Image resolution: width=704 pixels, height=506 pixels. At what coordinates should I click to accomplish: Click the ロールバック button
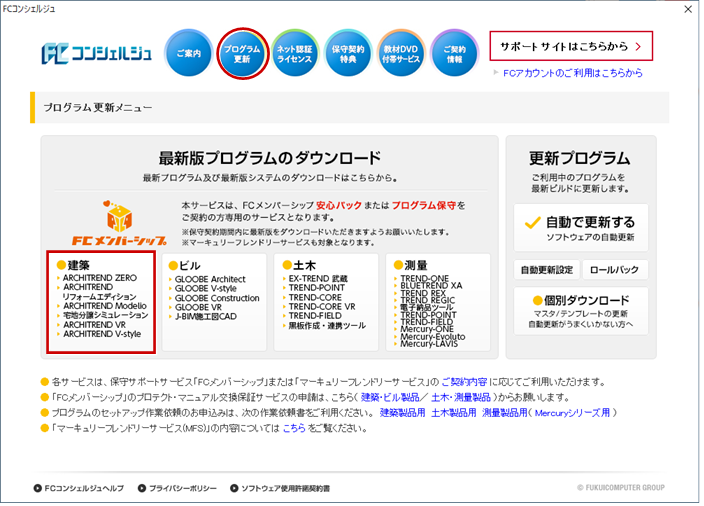[x=615, y=270]
